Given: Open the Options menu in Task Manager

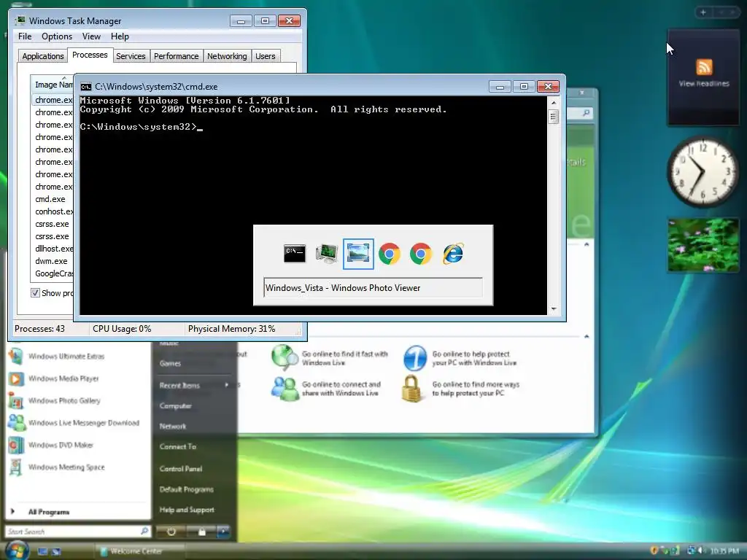Looking at the screenshot, I should coord(57,36).
